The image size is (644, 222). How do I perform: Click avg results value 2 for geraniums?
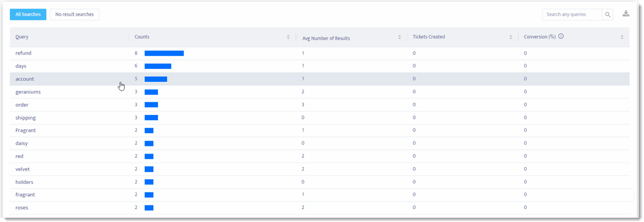[303, 92]
